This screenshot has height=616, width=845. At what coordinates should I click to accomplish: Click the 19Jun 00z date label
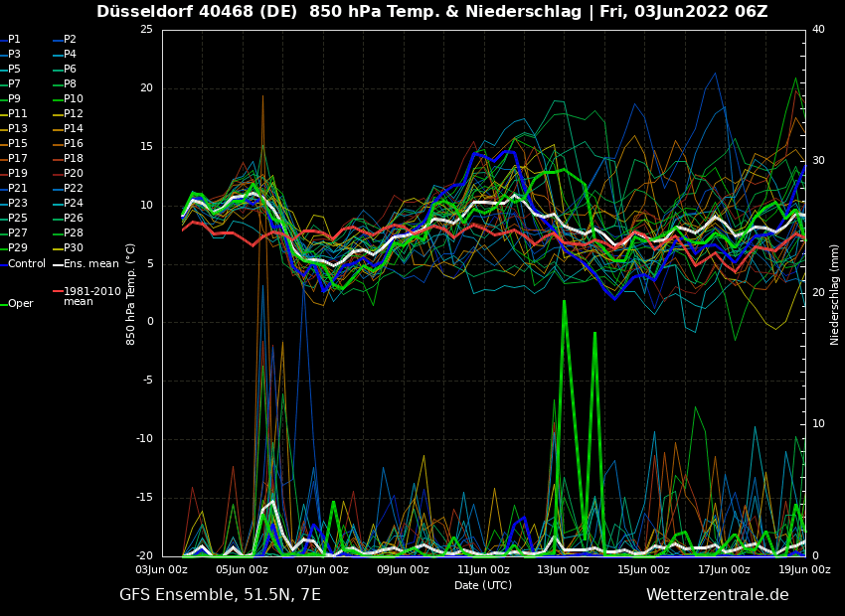[804, 570]
